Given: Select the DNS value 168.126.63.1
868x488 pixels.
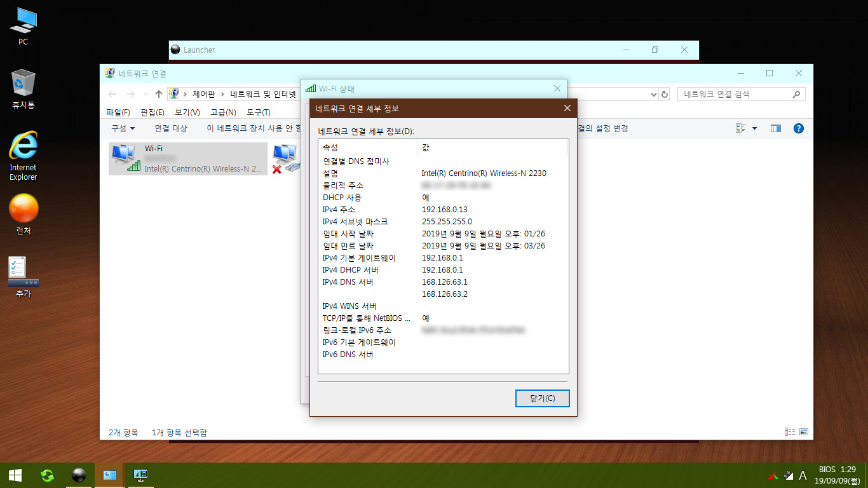Looking at the screenshot, I should tap(445, 282).
